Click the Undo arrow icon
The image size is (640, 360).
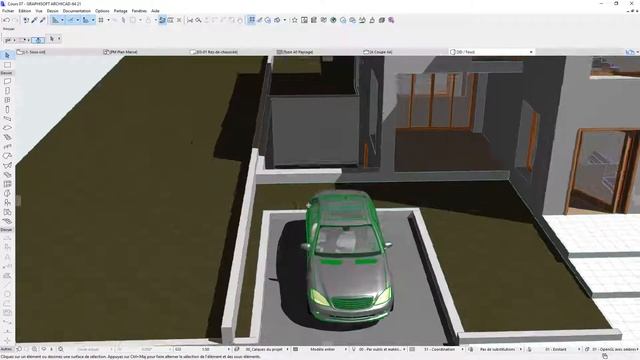(6, 20)
